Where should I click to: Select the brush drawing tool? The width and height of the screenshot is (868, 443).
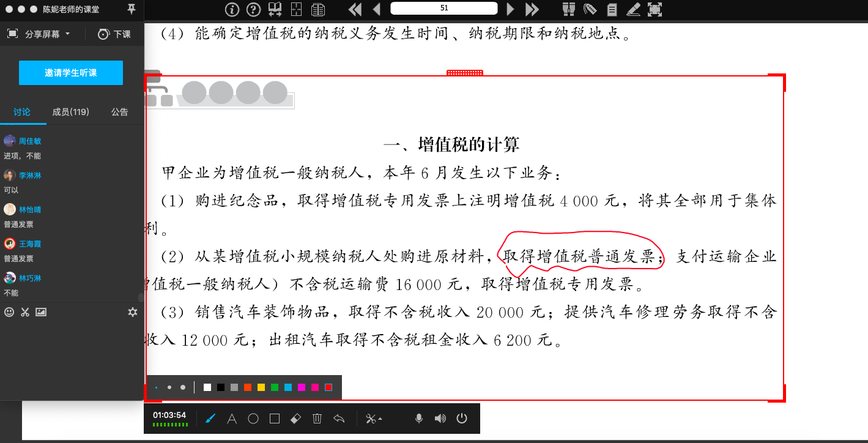(210, 419)
